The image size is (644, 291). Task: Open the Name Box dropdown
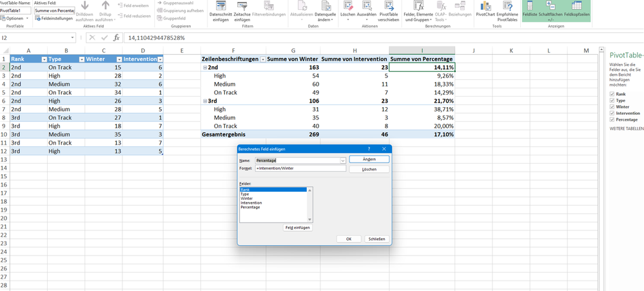pos(73,37)
